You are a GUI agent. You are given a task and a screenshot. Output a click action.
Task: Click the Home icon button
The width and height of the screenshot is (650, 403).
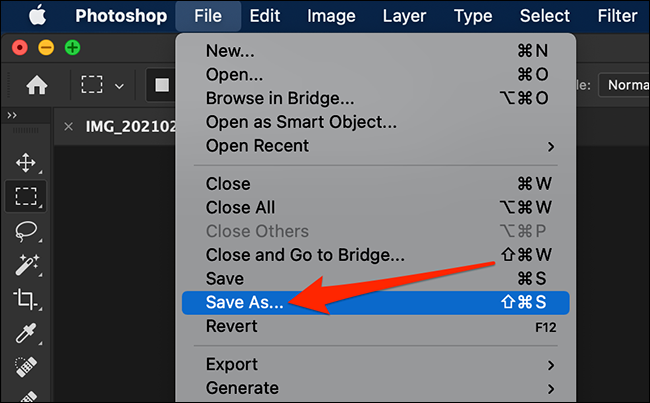pos(37,85)
